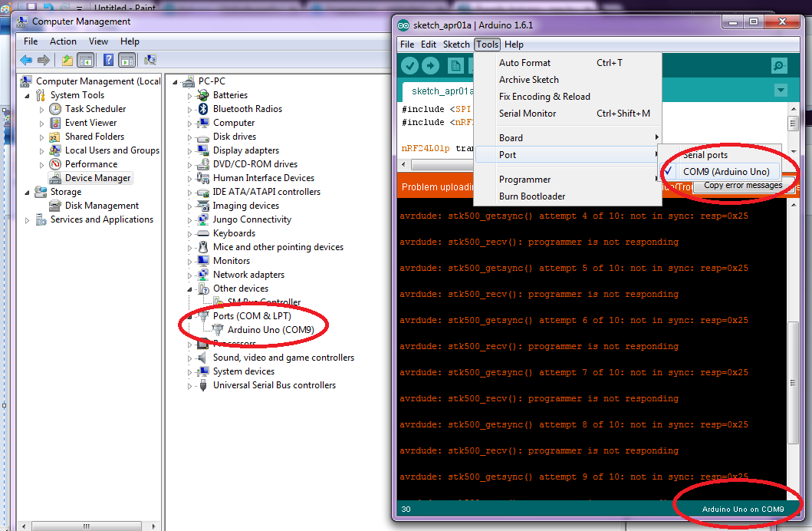Select Archive Sketch from Tools menu
812x531 pixels.
tap(568, 80)
